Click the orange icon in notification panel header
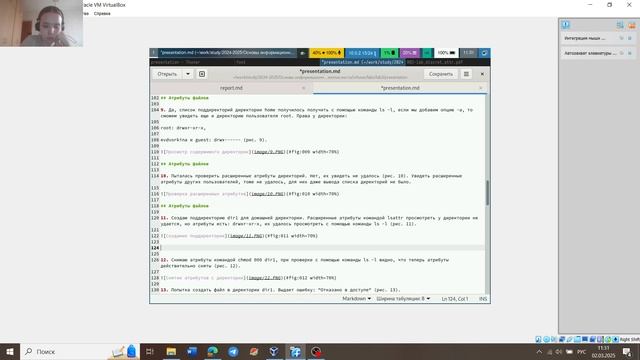Viewport: 640px width, 360px height. click(x=632, y=25)
